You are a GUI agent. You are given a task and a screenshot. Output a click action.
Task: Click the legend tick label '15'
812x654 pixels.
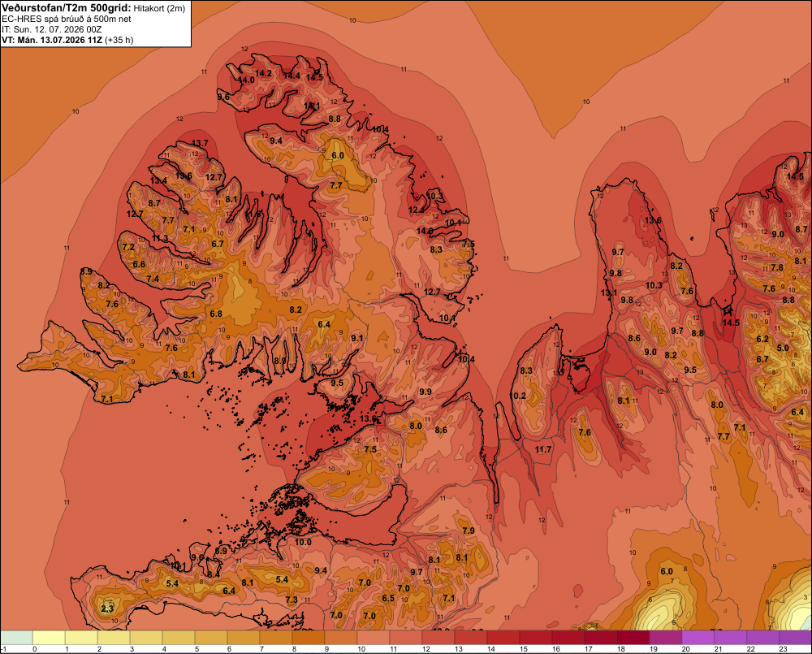click(x=524, y=649)
